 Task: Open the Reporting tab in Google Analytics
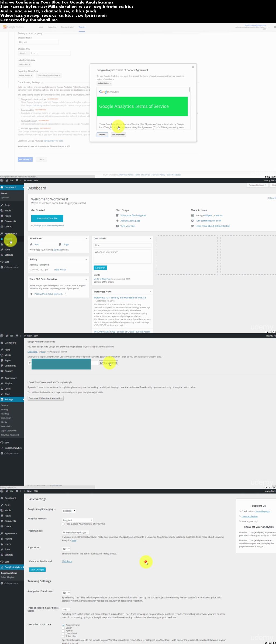point(52,27)
